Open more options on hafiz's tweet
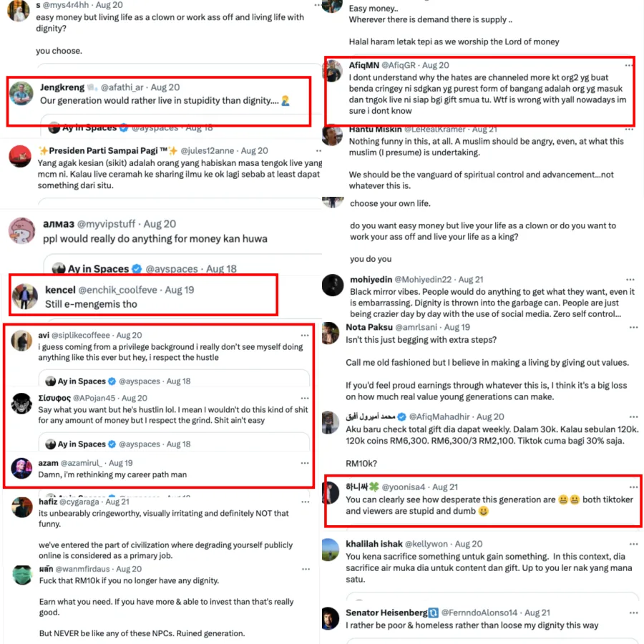The width and height of the screenshot is (644, 644). 305,502
